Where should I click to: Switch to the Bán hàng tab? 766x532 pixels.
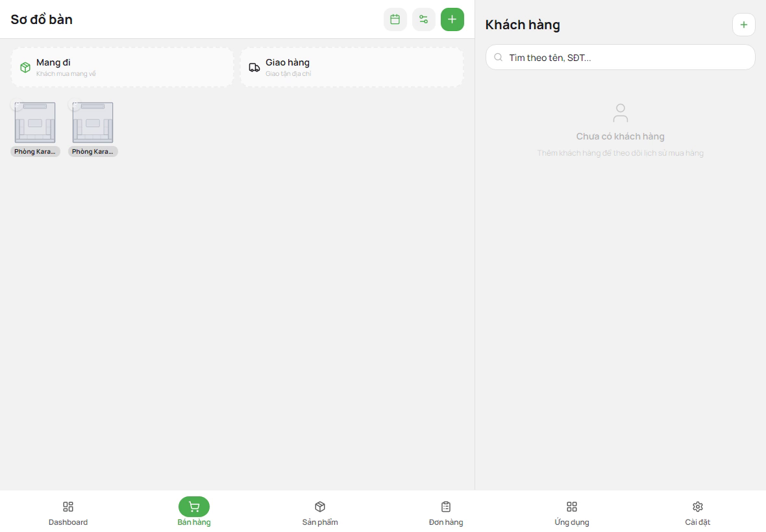(194, 513)
